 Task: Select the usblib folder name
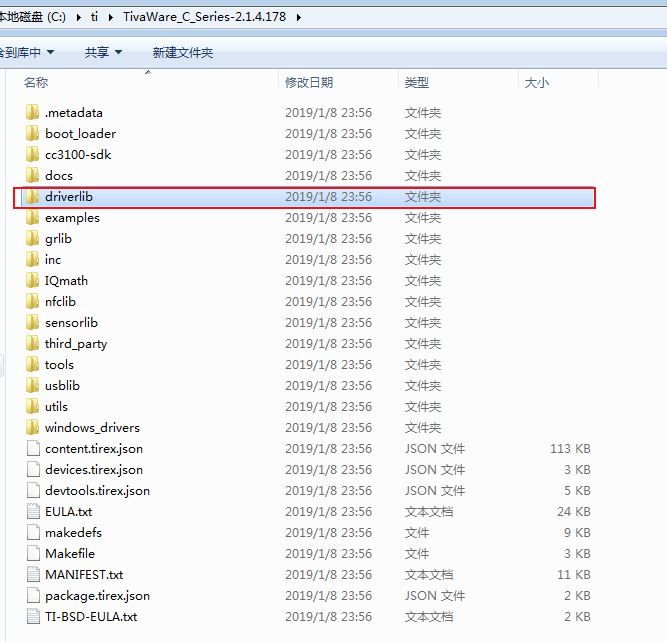63,385
